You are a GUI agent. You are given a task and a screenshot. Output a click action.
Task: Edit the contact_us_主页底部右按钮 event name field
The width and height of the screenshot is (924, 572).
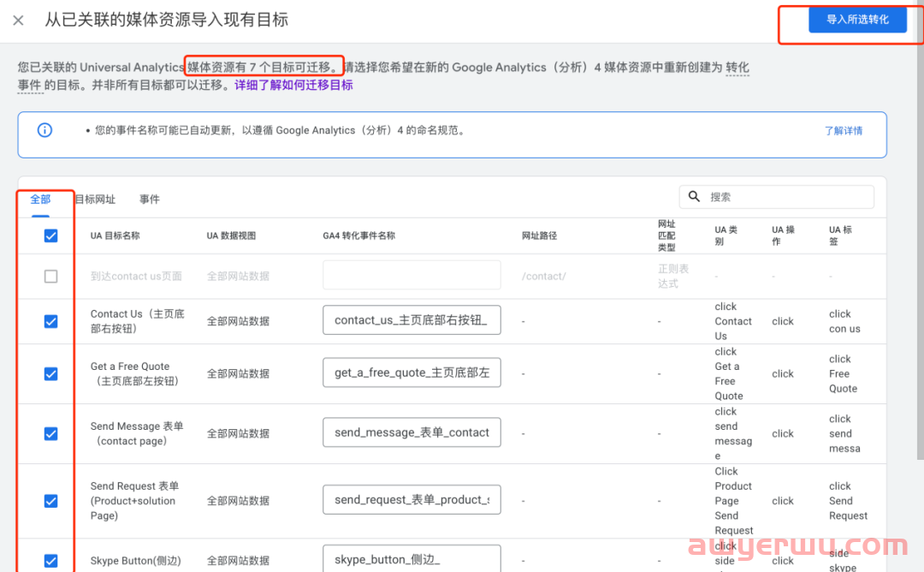[412, 320]
